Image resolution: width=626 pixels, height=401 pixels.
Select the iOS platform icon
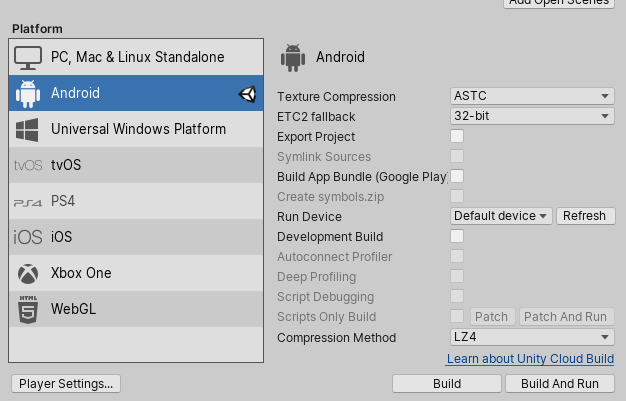pyautogui.click(x=28, y=237)
